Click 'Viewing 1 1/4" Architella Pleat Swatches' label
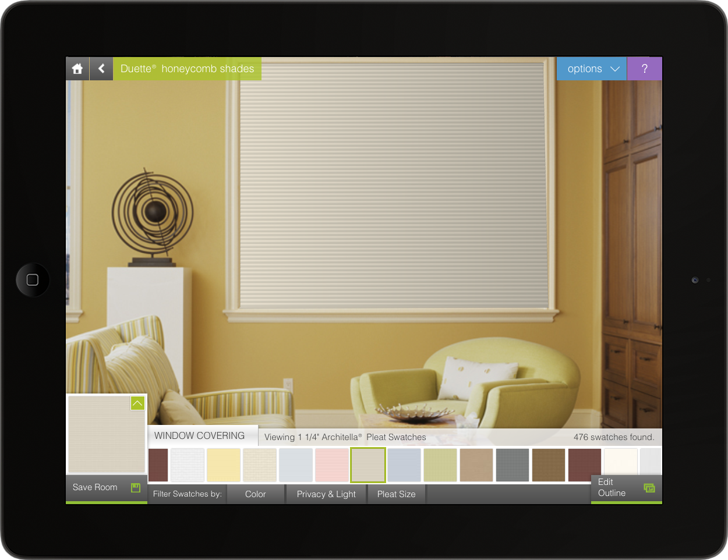Image resolution: width=728 pixels, height=560 pixels. point(345,437)
